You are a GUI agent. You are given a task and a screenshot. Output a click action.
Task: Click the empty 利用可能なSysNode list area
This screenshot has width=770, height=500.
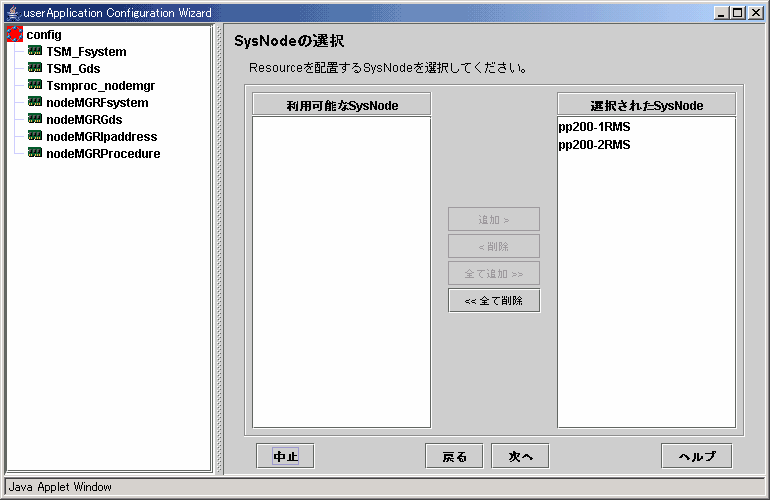341,270
